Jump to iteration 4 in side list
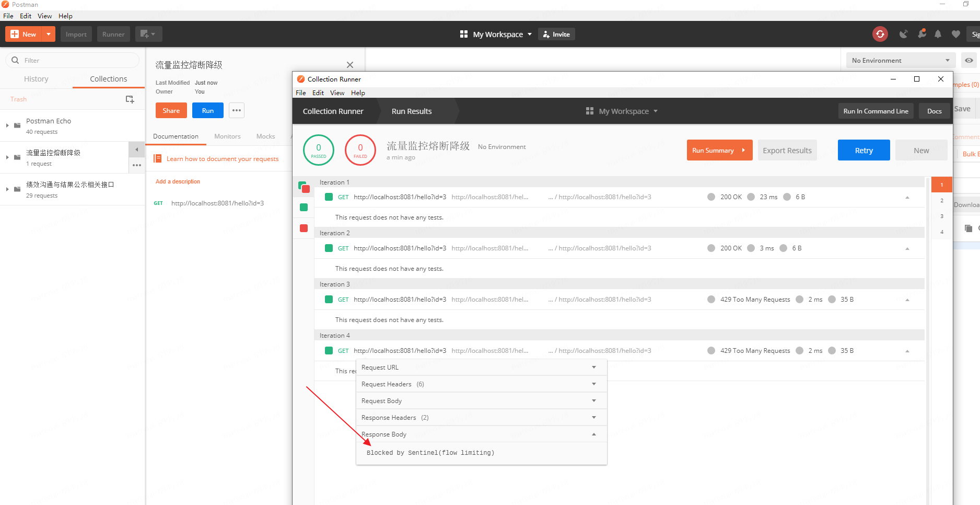Image resolution: width=980 pixels, height=505 pixels. 942,232
